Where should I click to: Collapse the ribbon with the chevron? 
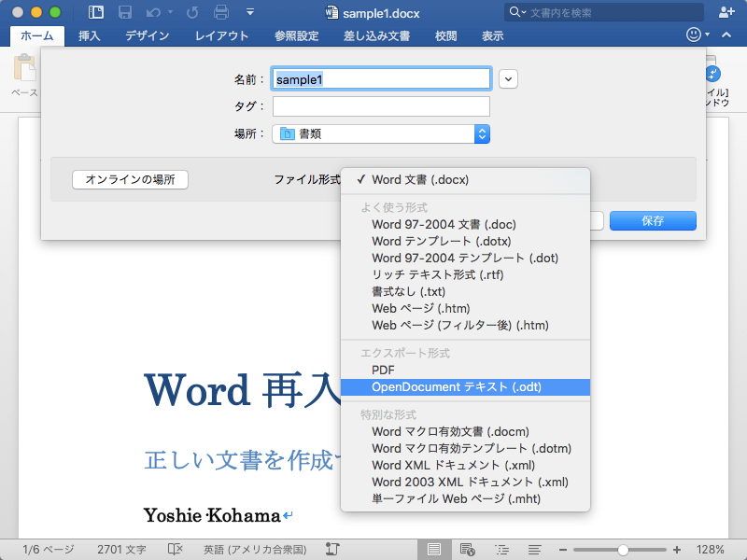coord(726,35)
